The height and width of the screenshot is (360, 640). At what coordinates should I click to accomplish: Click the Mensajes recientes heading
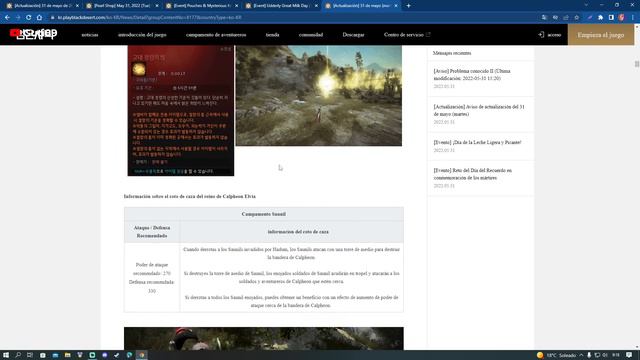(x=452, y=53)
